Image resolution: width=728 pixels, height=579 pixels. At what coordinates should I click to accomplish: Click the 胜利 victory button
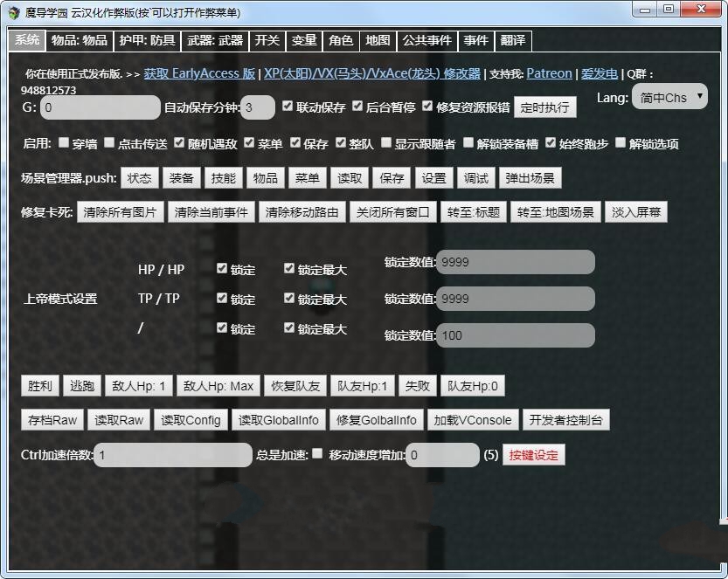(x=39, y=386)
